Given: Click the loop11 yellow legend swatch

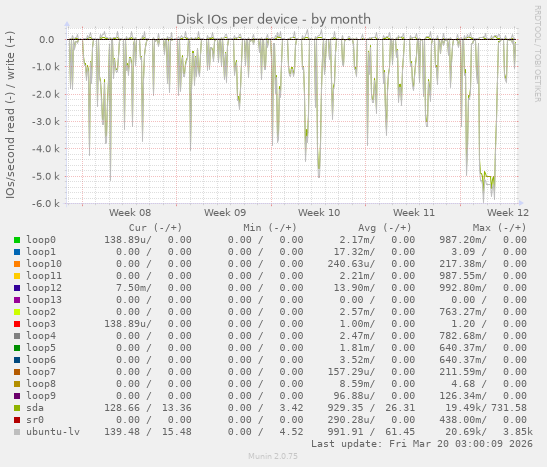Looking at the screenshot, I should 17,276.
